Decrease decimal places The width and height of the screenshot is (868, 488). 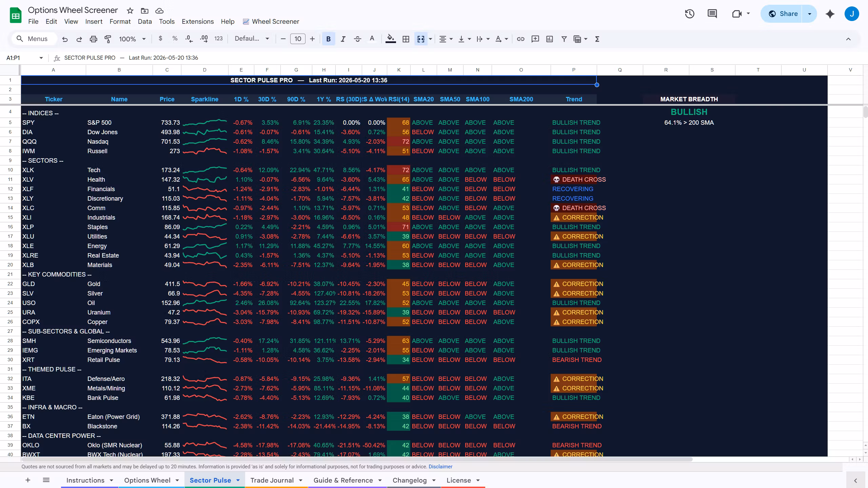(189, 39)
